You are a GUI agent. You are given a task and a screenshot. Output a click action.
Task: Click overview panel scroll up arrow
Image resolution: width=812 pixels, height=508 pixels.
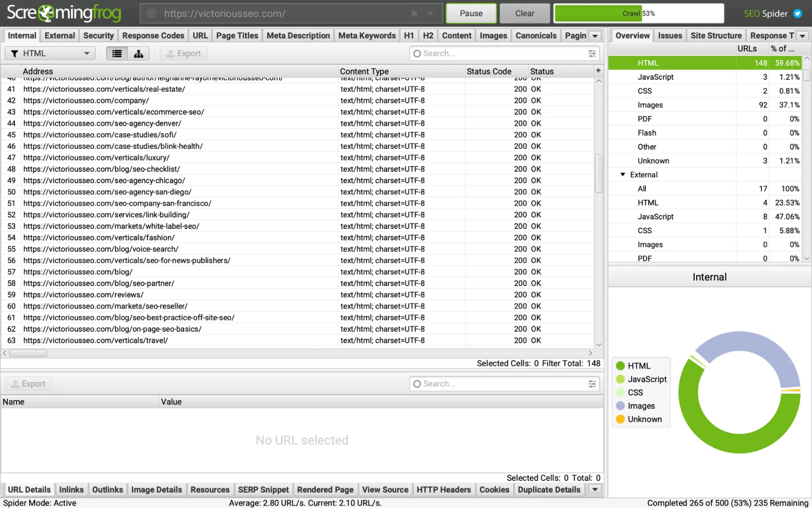click(x=807, y=59)
